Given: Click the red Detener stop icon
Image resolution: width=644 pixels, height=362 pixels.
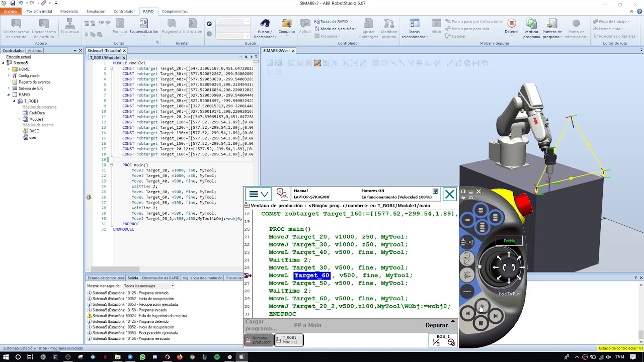Looking at the screenshot, I should [512, 23].
